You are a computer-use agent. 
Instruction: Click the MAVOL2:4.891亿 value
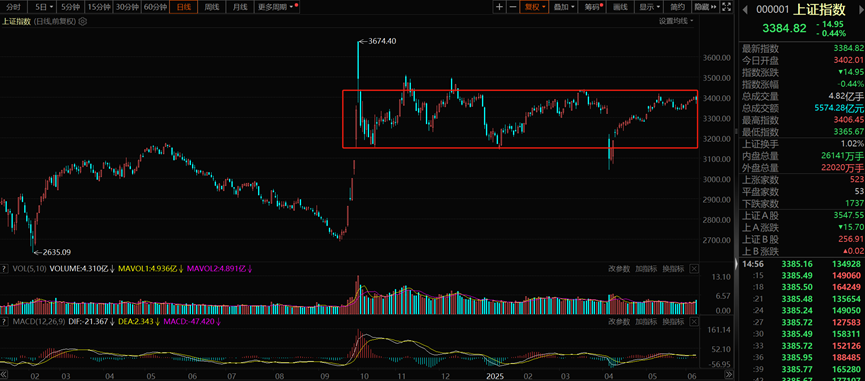(219, 269)
